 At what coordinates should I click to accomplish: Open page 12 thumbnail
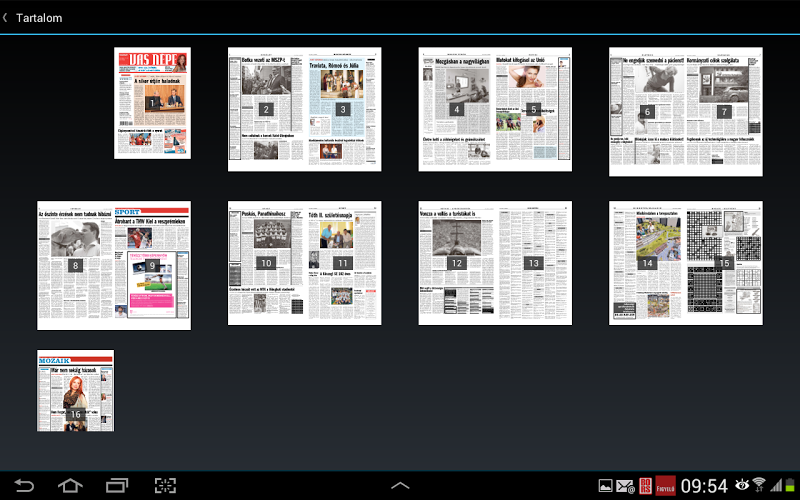[x=457, y=263]
